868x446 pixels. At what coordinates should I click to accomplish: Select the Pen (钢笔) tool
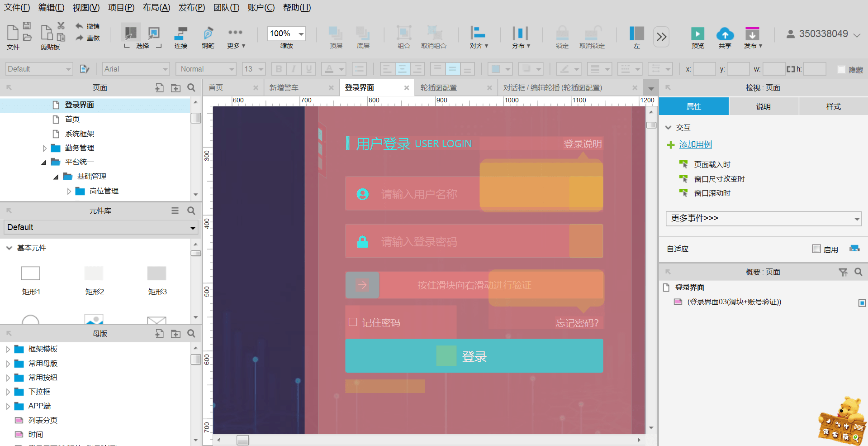(x=208, y=34)
